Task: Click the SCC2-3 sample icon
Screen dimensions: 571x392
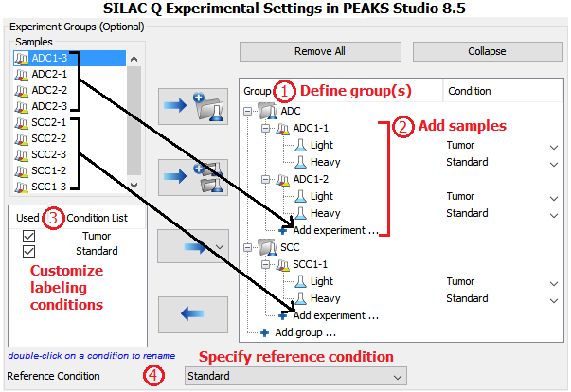Action: pyautogui.click(x=21, y=154)
